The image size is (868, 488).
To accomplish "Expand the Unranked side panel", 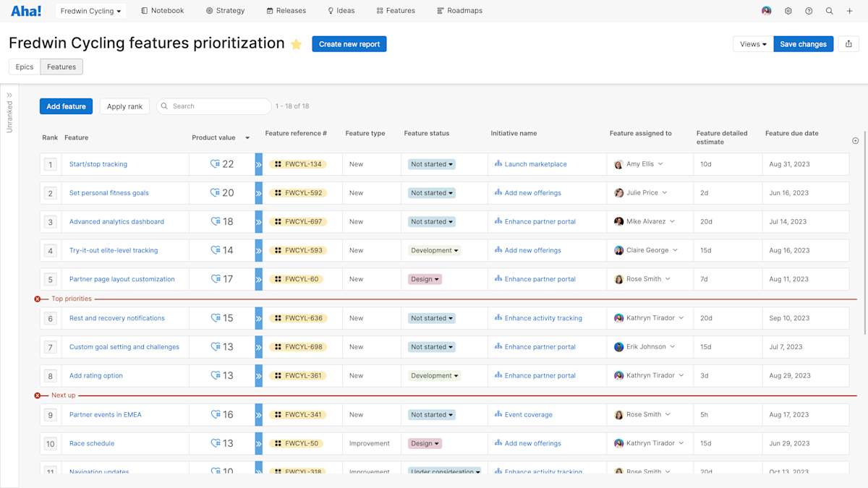I will (9, 95).
